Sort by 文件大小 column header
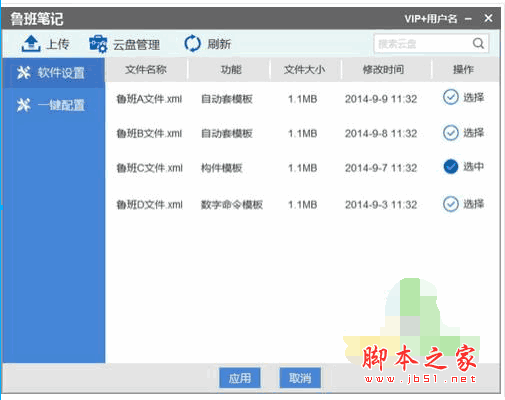Image resolution: width=505 pixels, height=400 pixels. pyautogui.click(x=304, y=69)
